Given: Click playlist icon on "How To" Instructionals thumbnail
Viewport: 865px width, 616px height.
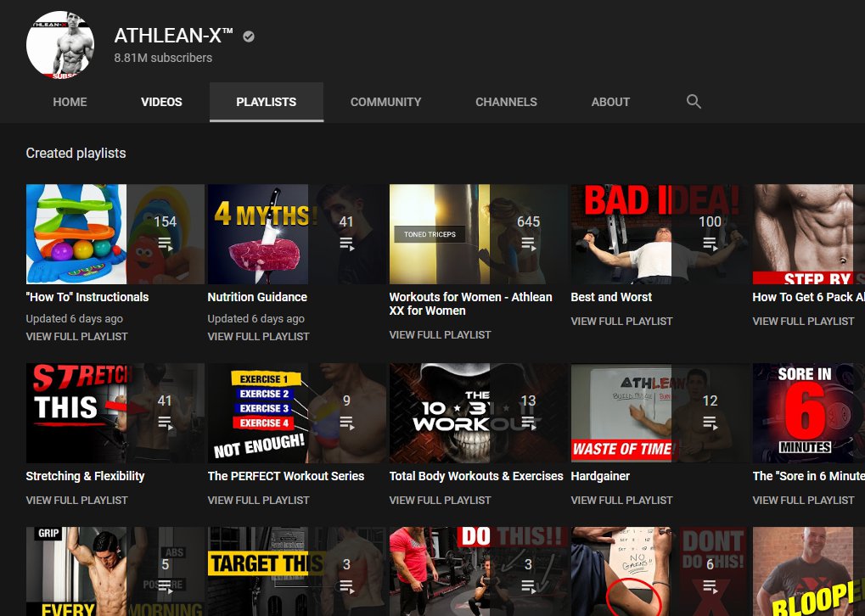Looking at the screenshot, I should coord(165,244).
